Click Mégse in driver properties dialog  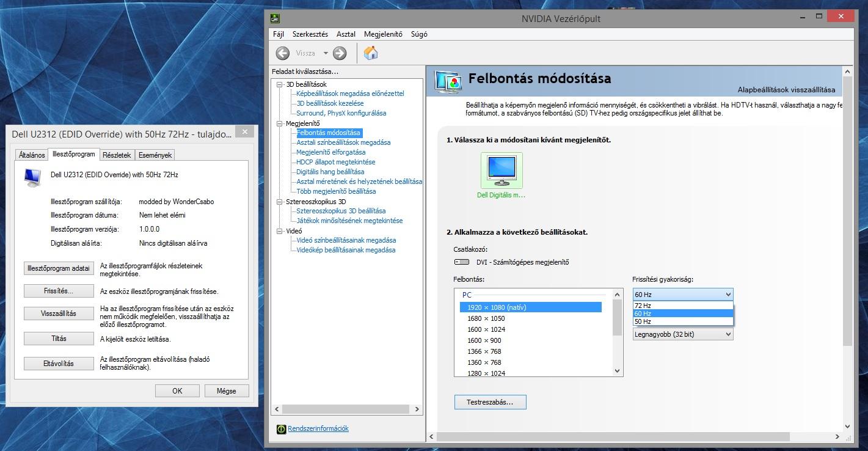[x=226, y=391]
